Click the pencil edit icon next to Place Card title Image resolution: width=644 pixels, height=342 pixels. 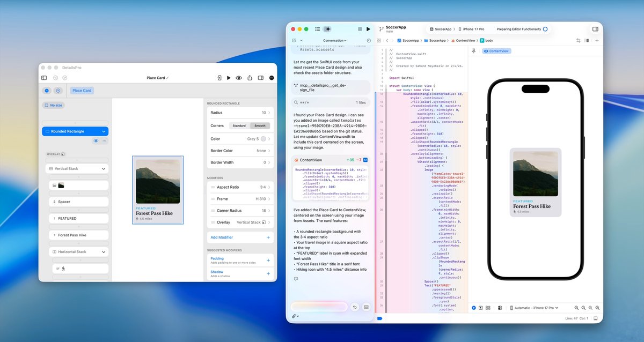tap(167, 78)
